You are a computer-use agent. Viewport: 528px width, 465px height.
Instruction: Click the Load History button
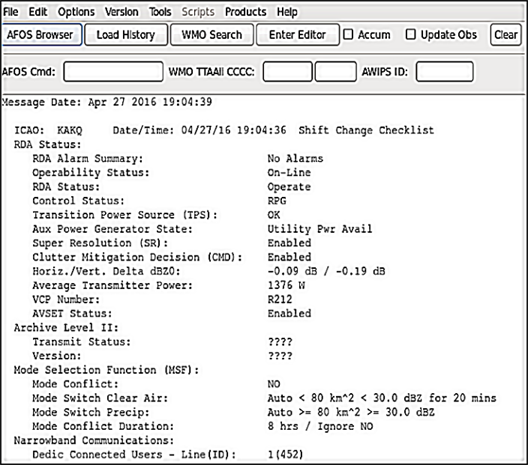(126, 35)
